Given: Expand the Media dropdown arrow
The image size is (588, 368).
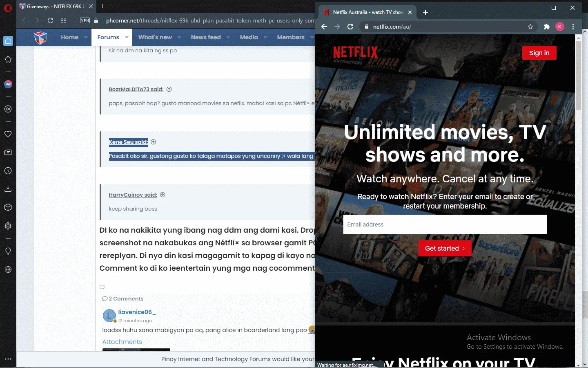Looking at the screenshot, I should [265, 37].
